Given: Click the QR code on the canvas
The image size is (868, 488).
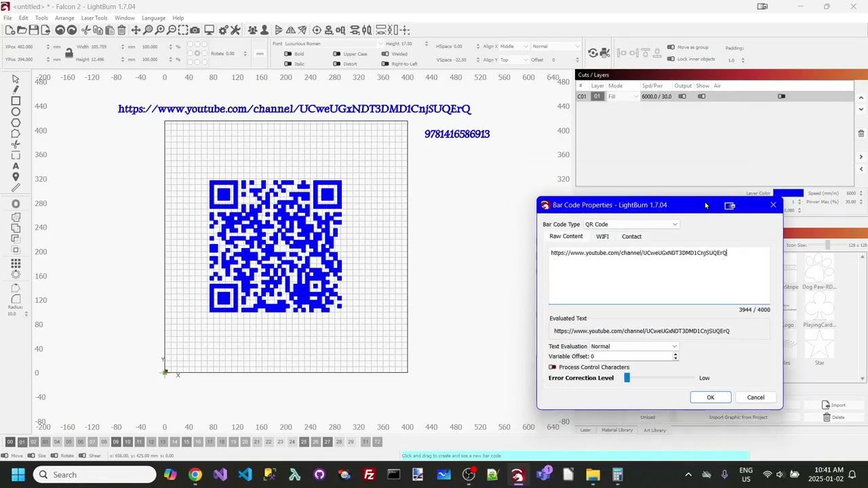Looking at the screenshot, I should (x=275, y=246).
